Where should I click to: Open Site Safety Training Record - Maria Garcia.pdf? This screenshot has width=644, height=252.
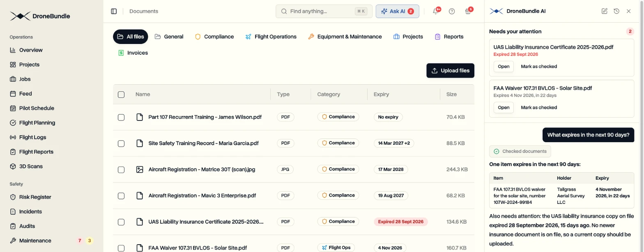point(203,143)
